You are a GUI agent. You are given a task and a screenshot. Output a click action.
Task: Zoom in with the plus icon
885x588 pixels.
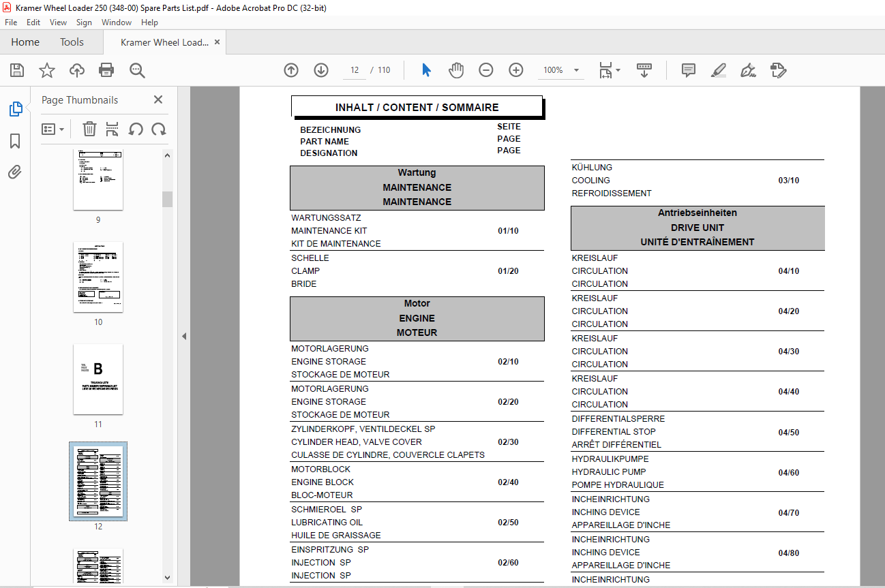516,70
